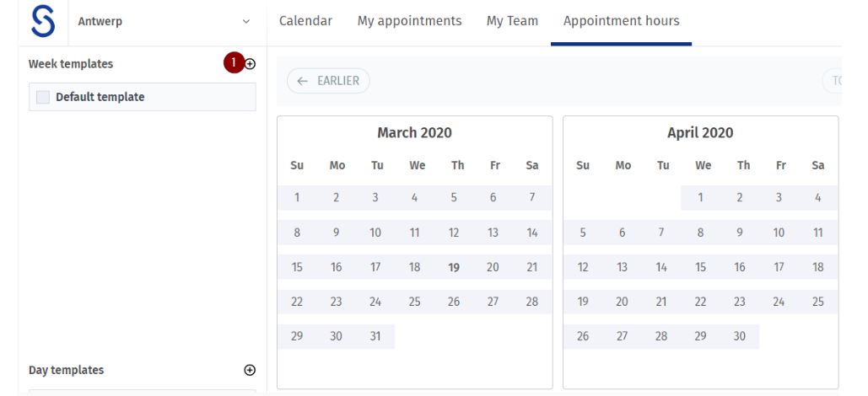Click the EARLIER navigation button

(x=328, y=81)
